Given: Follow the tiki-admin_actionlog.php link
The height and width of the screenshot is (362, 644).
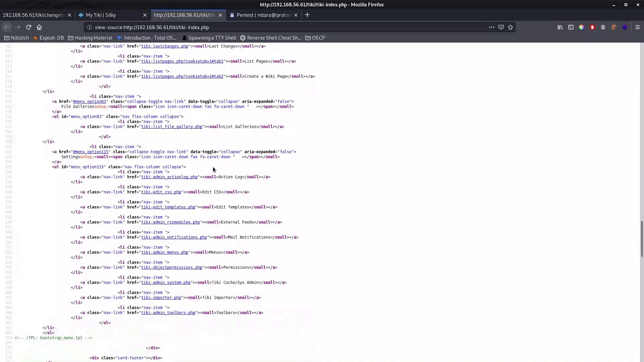Looking at the screenshot, I should click(x=169, y=177).
